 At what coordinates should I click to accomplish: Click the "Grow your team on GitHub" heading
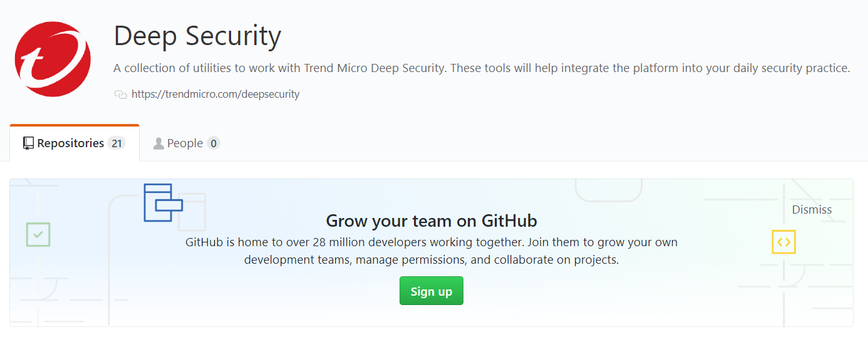(431, 220)
